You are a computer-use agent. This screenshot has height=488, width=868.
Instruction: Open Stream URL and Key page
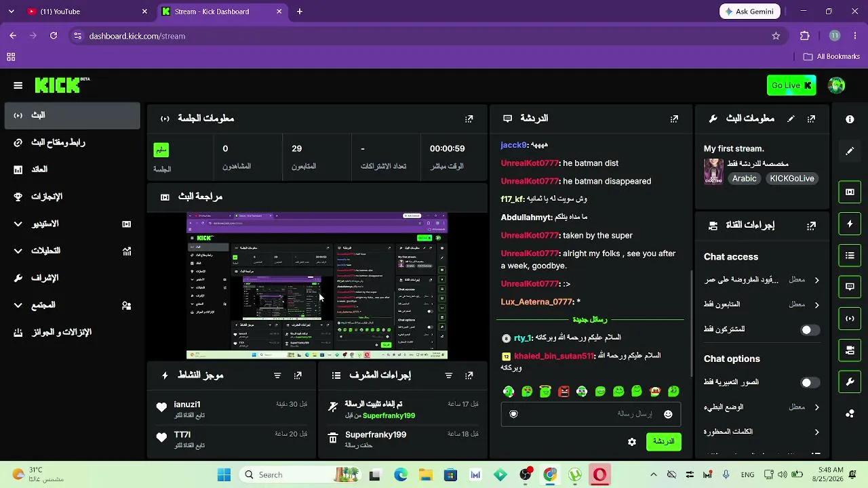[x=72, y=142]
